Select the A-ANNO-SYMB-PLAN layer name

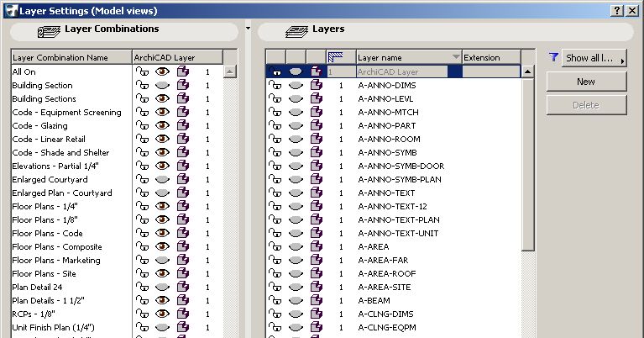click(x=400, y=179)
